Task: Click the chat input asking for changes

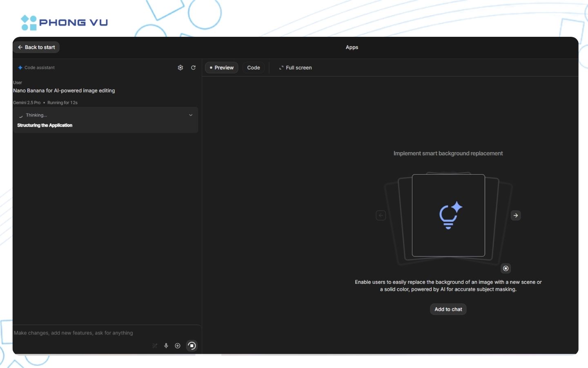Action: 73,333
